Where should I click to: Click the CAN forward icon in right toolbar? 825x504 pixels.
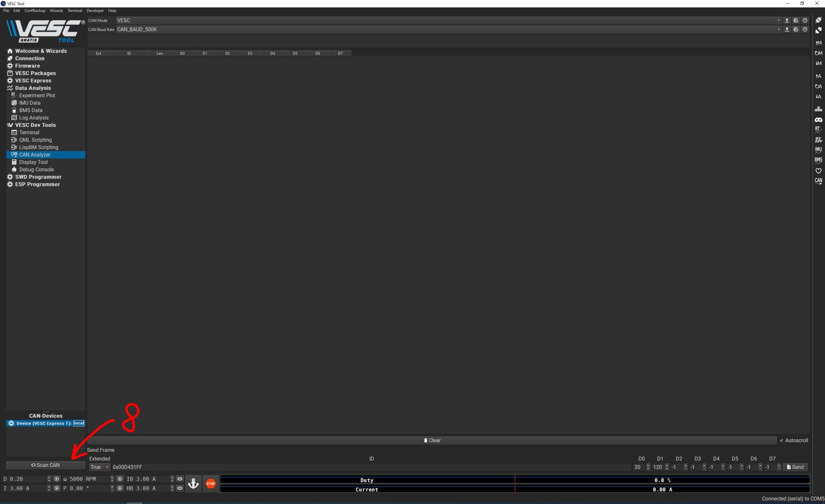pos(818,181)
